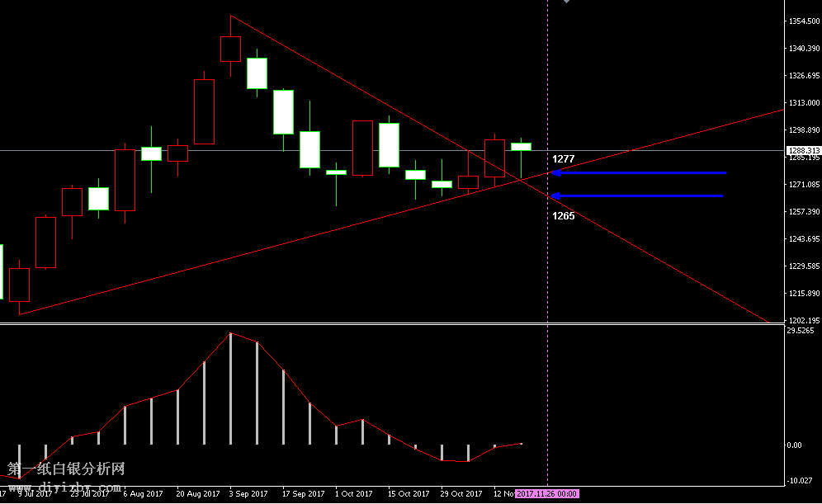
Task: Select the highlighted 2017.11.26 00:00 date marker
Action: pos(547,493)
